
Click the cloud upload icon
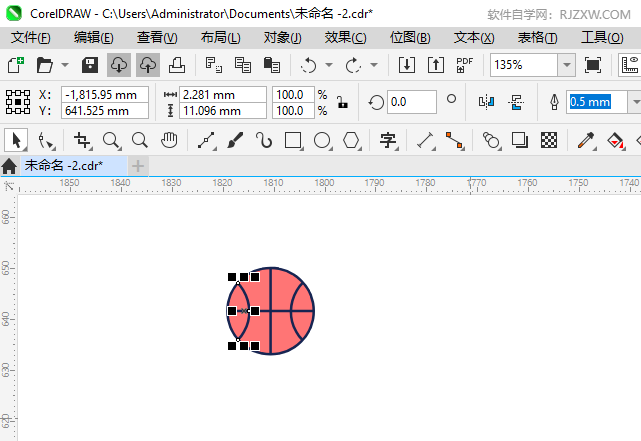coord(148,65)
